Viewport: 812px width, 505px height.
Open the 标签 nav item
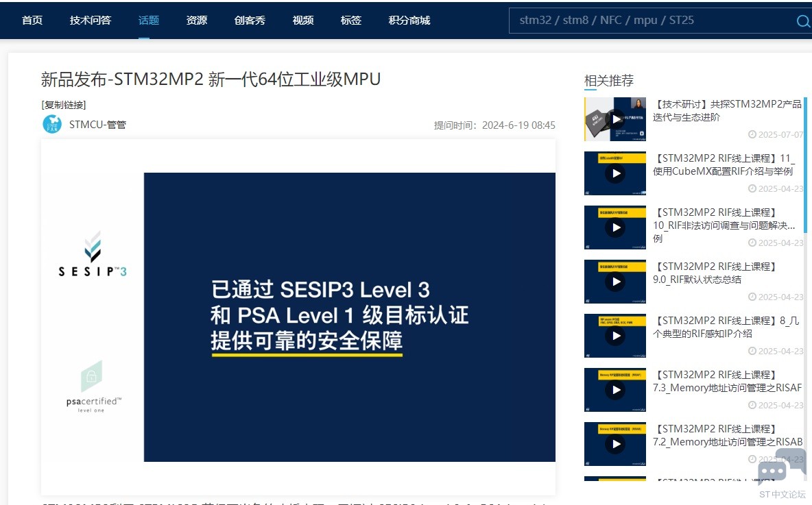(x=351, y=20)
